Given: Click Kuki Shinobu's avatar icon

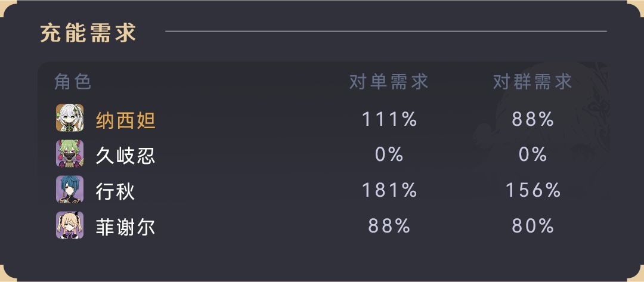Looking at the screenshot, I should 70,154.
